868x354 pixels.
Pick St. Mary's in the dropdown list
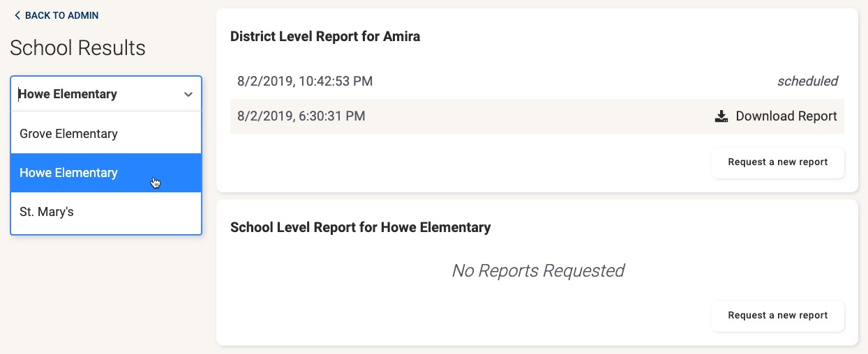click(x=106, y=212)
